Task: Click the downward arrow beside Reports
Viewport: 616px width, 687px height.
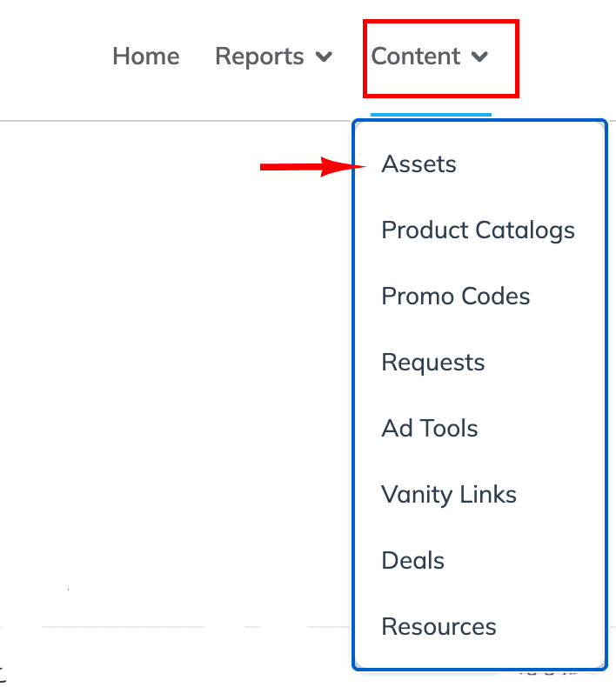Action: (324, 57)
